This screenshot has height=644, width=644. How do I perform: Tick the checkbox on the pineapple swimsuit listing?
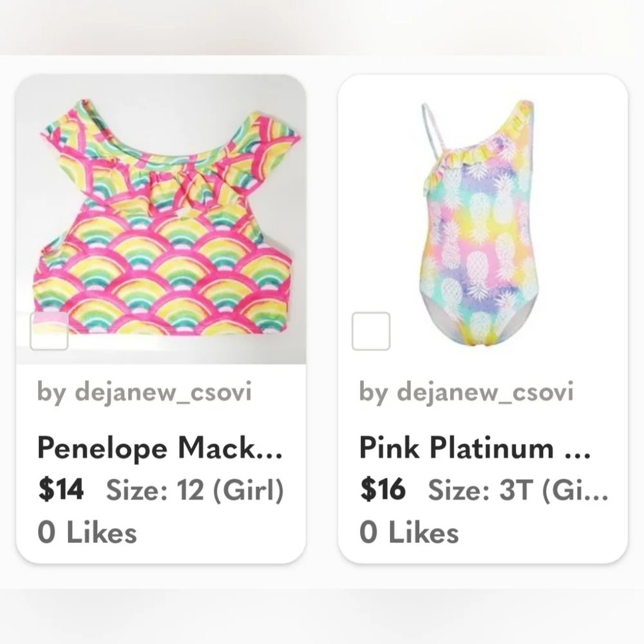coord(371,331)
